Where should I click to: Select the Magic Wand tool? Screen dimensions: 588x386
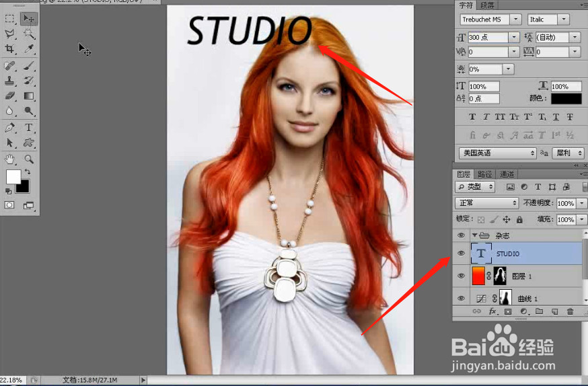(28, 34)
